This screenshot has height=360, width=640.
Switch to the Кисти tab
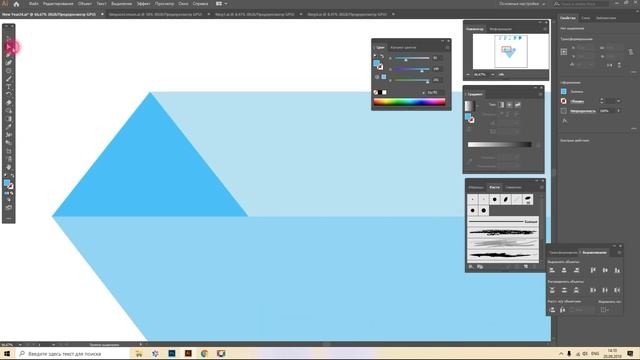(494, 187)
